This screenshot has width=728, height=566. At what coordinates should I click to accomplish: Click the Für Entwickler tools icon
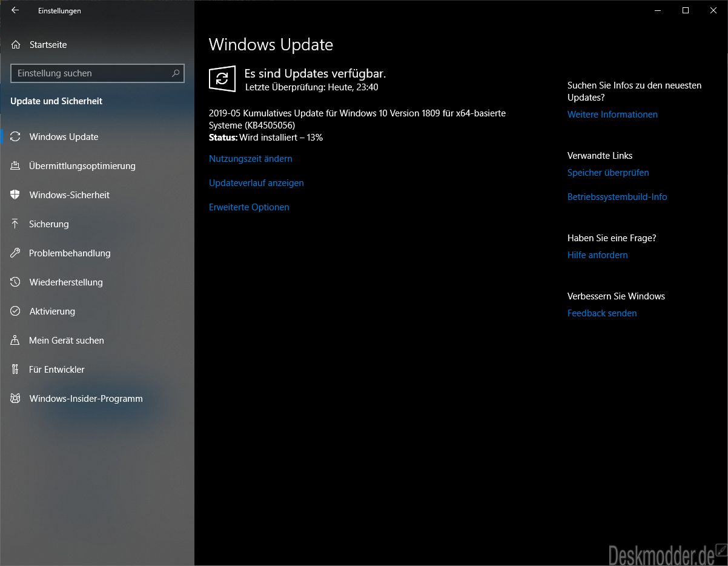pos(16,369)
